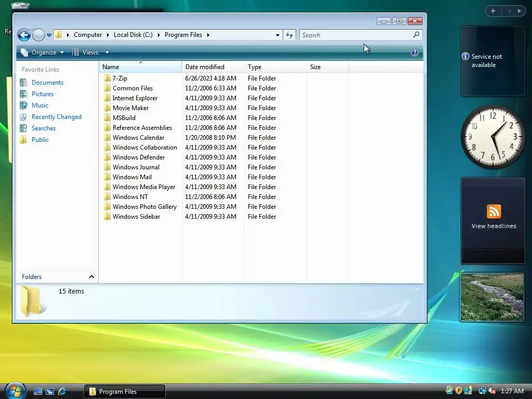The image size is (532, 399).
Task: Sort by Size column header
Action: tap(327, 67)
